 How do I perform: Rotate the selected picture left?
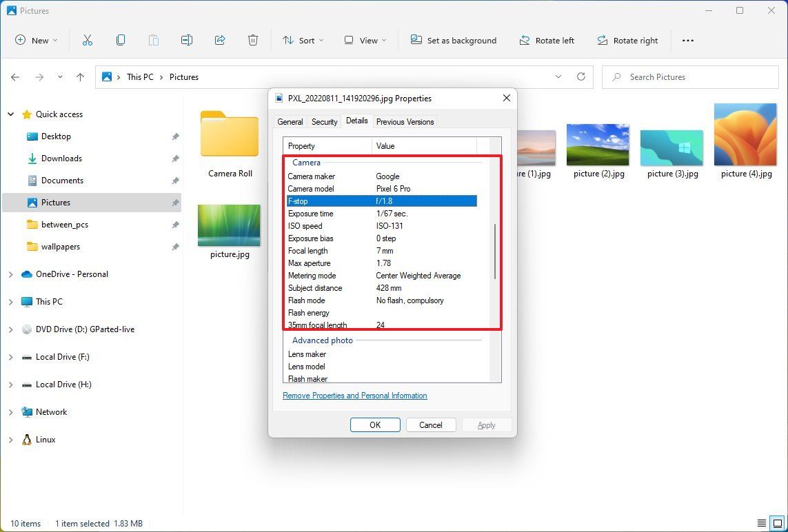tap(547, 40)
